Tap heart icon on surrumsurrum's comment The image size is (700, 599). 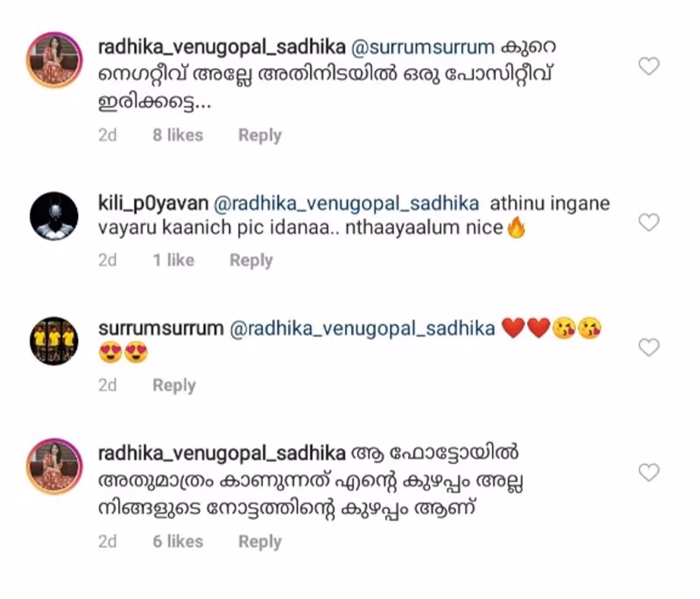649,348
